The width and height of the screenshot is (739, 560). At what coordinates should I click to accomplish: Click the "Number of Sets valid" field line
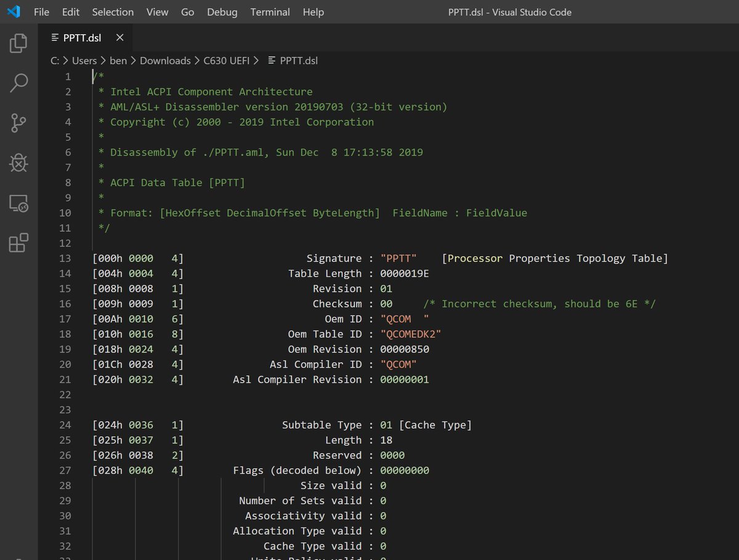click(313, 500)
